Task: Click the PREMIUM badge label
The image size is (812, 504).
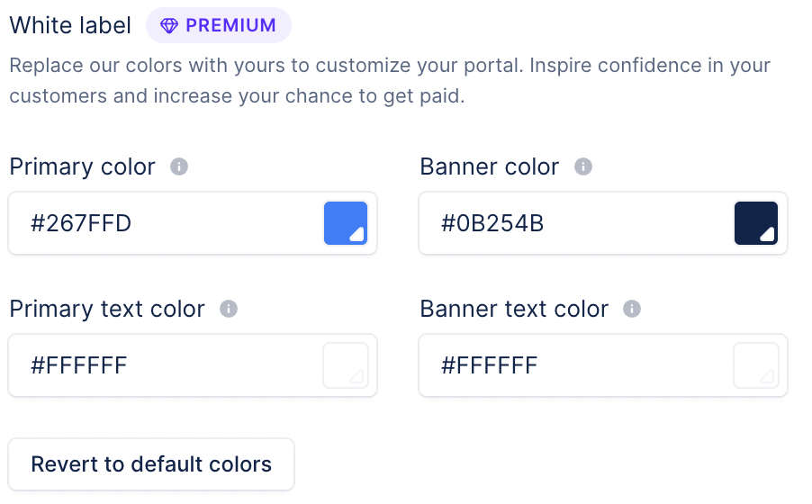Action: (230, 26)
